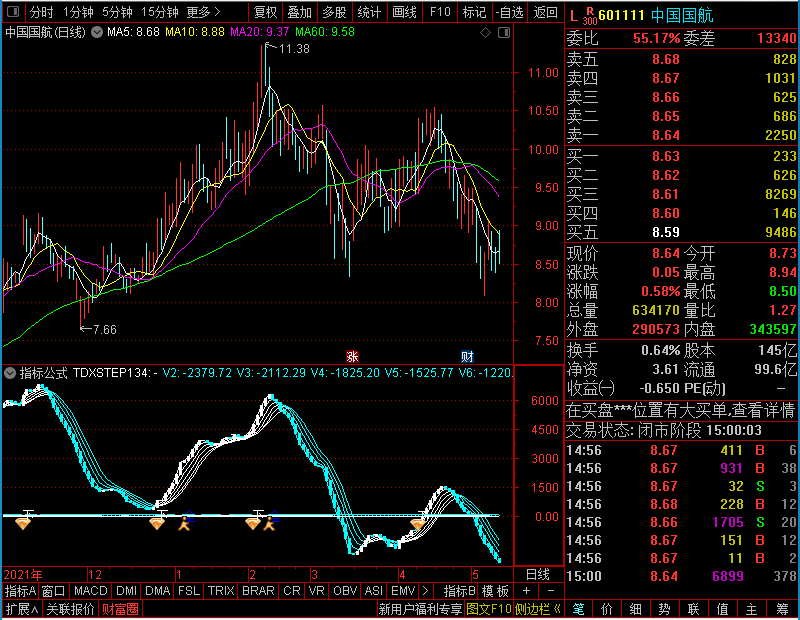The image size is (800, 620).
Task: Click the + button next to 模板
Action: coord(527,591)
